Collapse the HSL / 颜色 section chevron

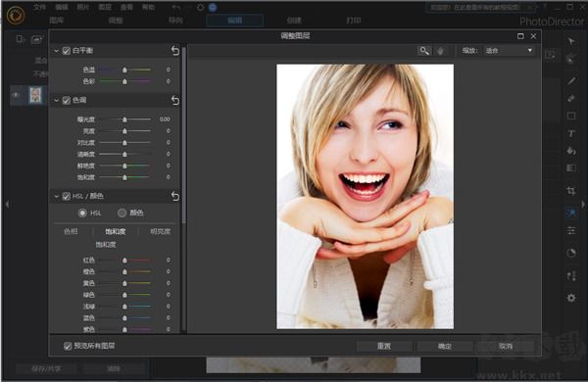[x=57, y=196]
